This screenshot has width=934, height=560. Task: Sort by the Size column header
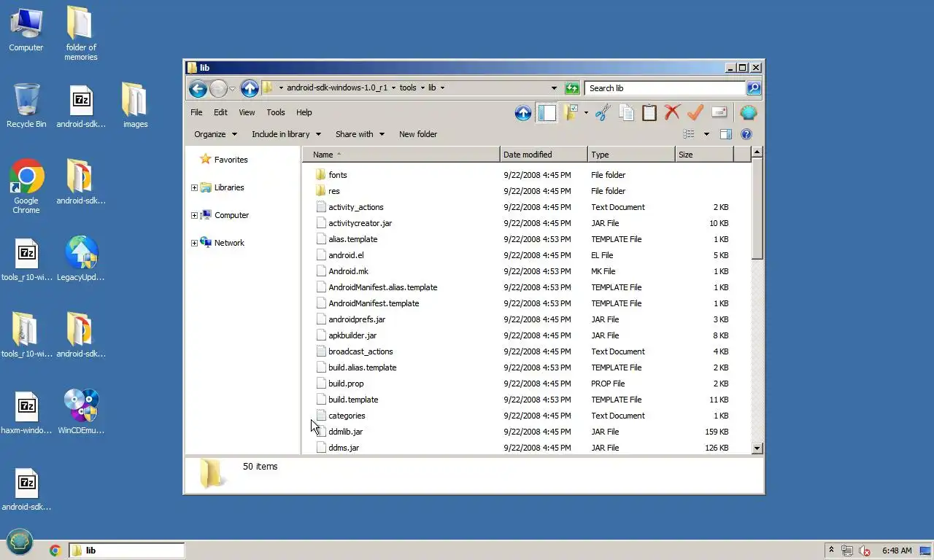tap(704, 155)
